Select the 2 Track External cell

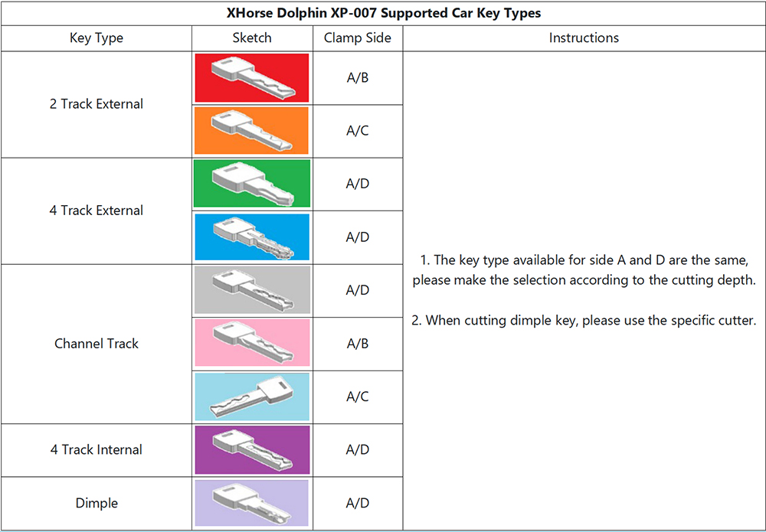click(x=97, y=104)
